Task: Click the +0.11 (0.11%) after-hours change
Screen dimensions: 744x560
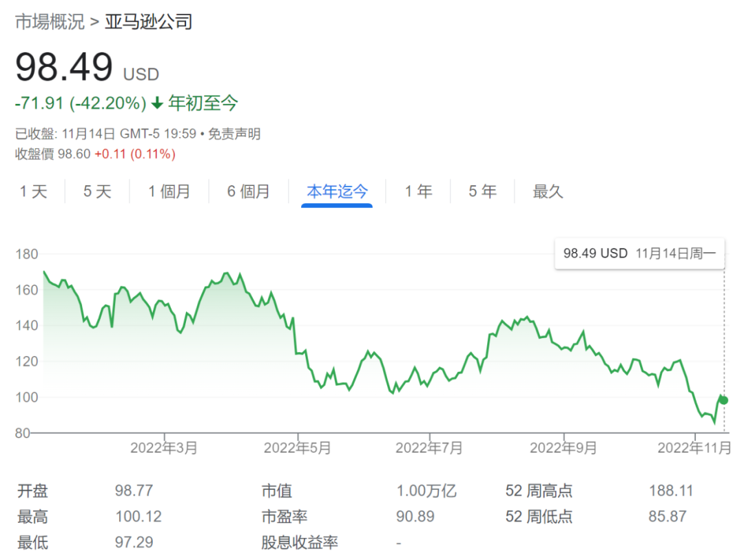Action: point(135,154)
